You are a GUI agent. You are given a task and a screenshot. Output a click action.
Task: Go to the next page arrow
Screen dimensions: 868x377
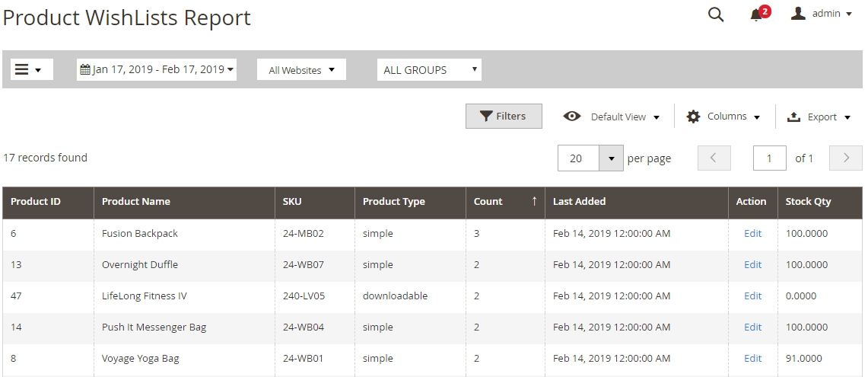click(x=845, y=158)
